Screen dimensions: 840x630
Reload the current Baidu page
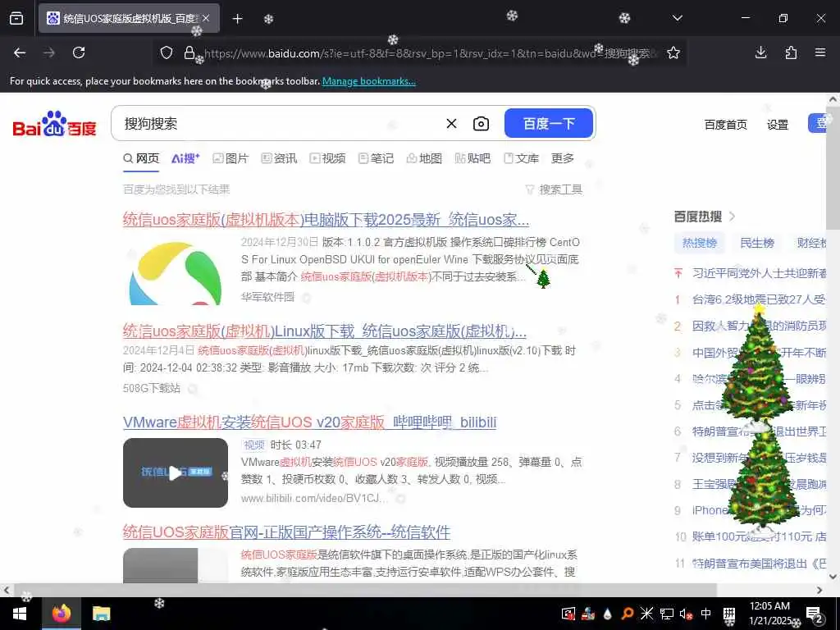click(x=79, y=52)
